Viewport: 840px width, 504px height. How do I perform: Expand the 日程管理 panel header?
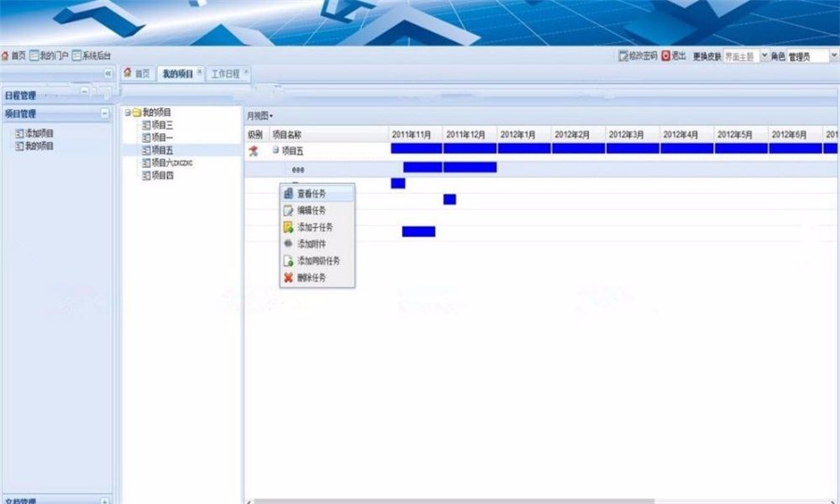tap(56, 95)
